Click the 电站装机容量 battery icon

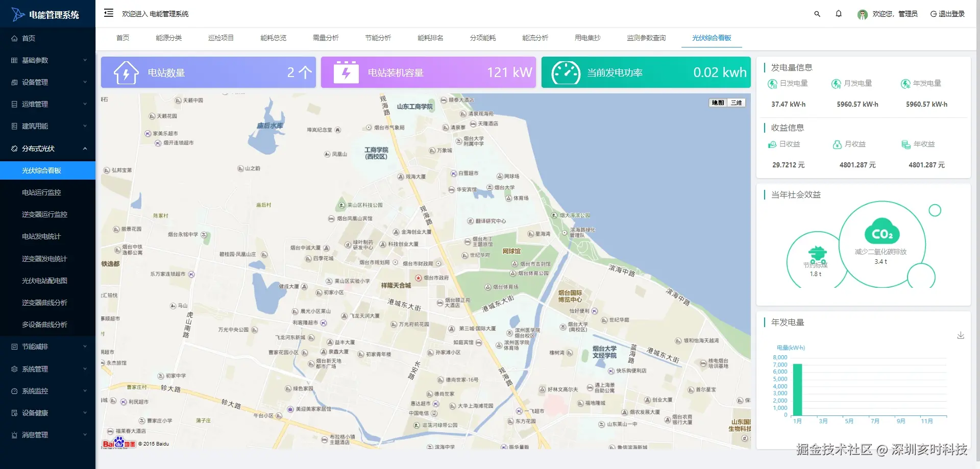pos(346,72)
